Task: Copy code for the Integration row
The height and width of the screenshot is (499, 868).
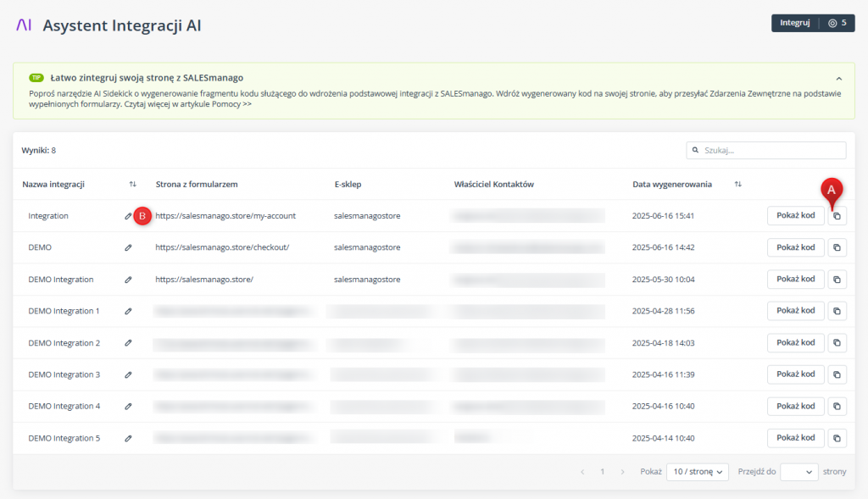Action: (837, 216)
